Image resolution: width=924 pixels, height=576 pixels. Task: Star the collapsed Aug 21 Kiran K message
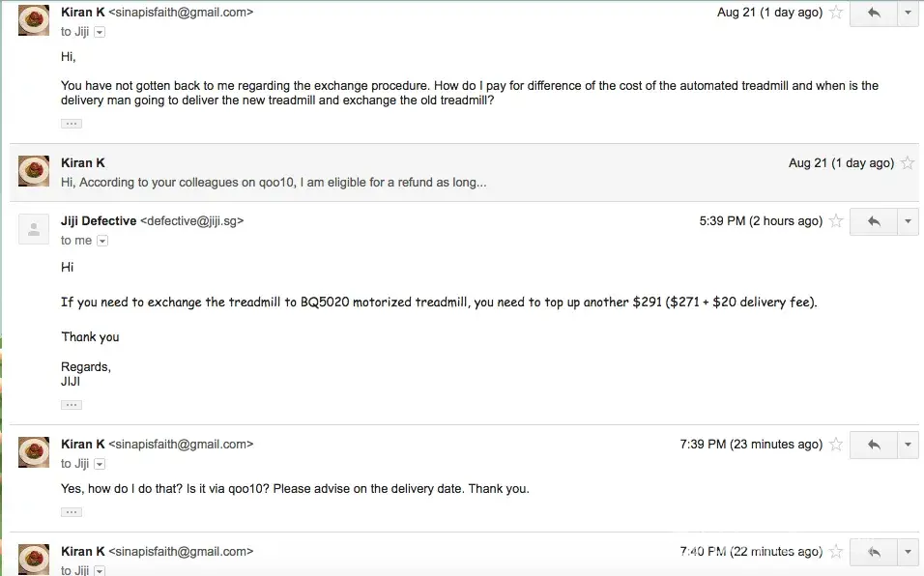click(x=908, y=163)
